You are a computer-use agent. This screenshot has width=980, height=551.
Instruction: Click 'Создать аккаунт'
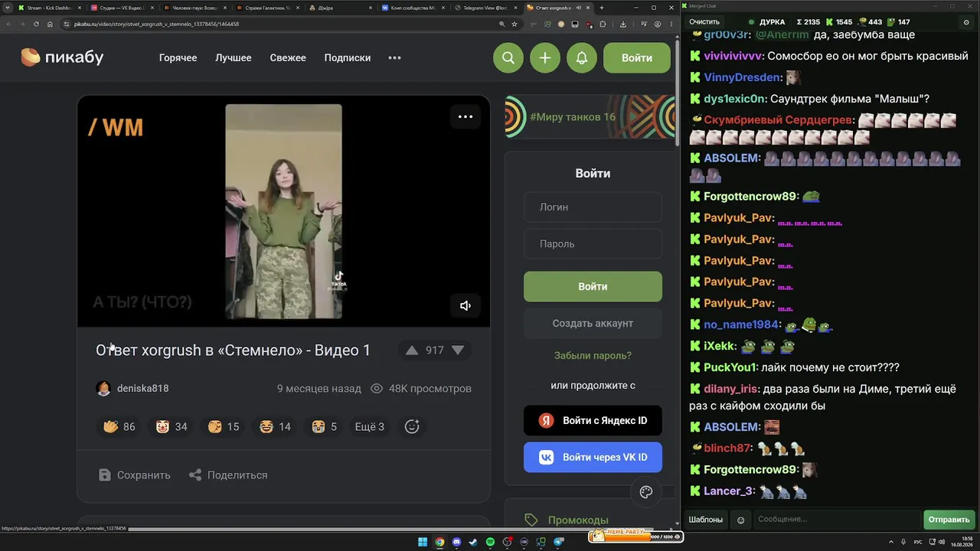coord(593,324)
